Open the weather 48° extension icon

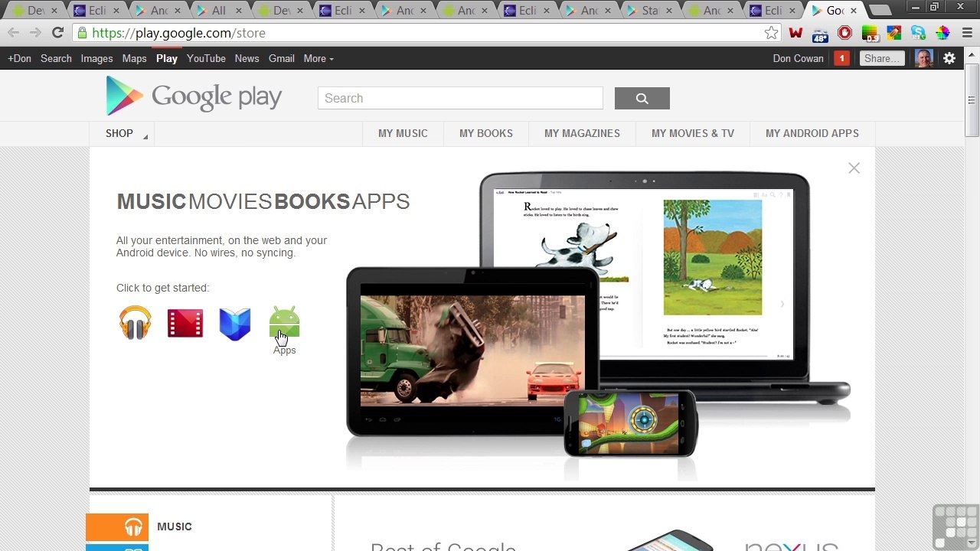[x=820, y=34]
